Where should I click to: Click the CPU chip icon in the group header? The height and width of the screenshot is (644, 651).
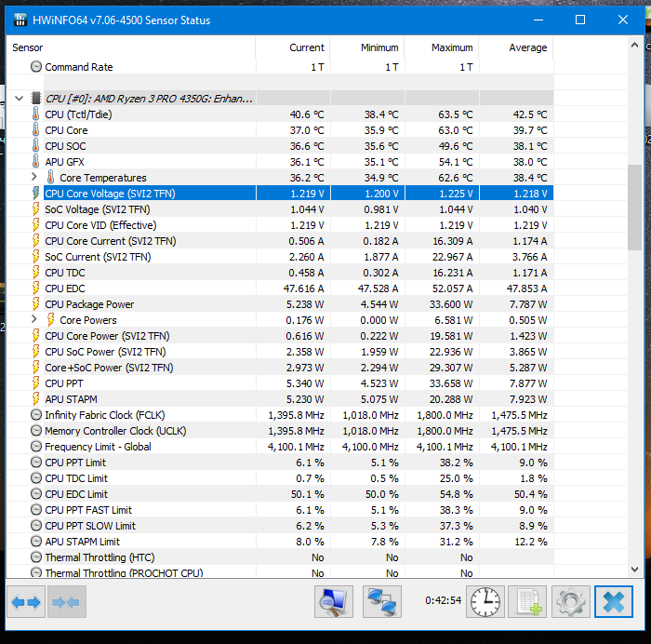click(x=36, y=99)
